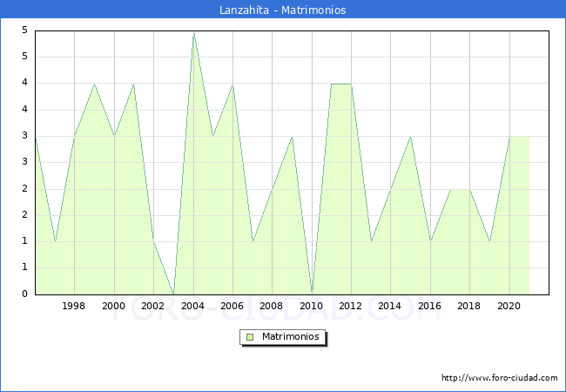
Task: Select the 2006 x-axis label
Action: tap(232, 306)
